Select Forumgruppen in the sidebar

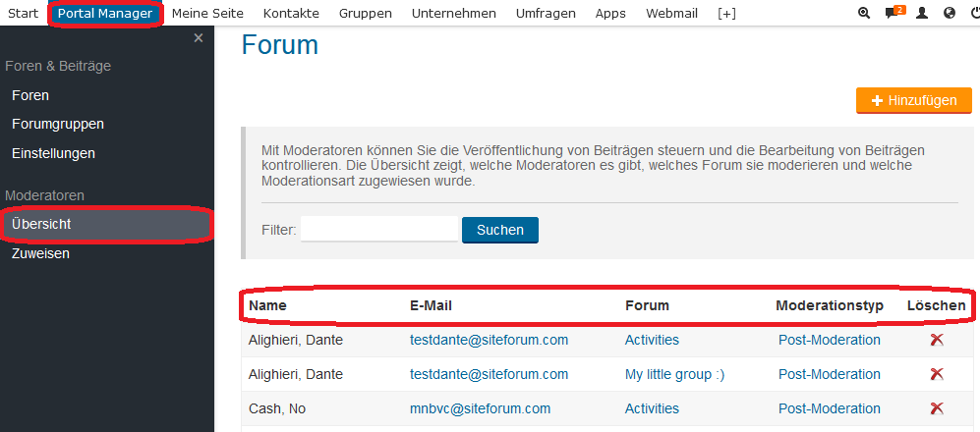pyautogui.click(x=58, y=124)
